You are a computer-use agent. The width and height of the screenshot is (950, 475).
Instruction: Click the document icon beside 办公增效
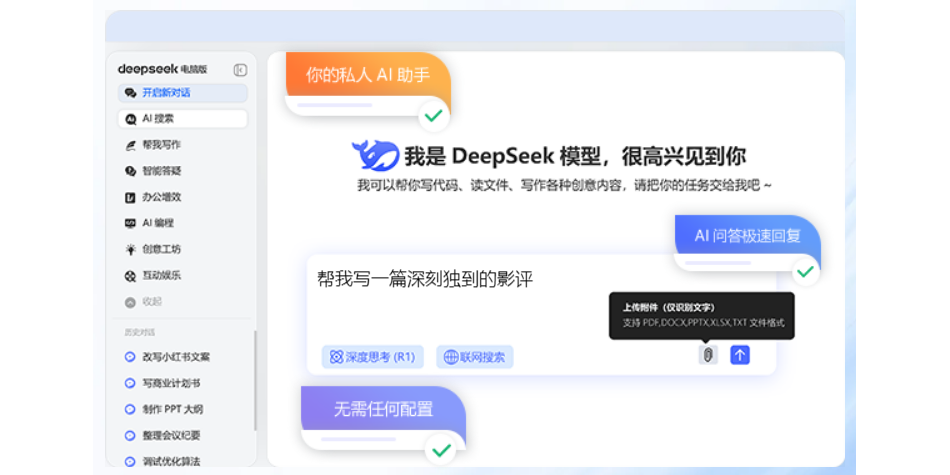(x=130, y=198)
